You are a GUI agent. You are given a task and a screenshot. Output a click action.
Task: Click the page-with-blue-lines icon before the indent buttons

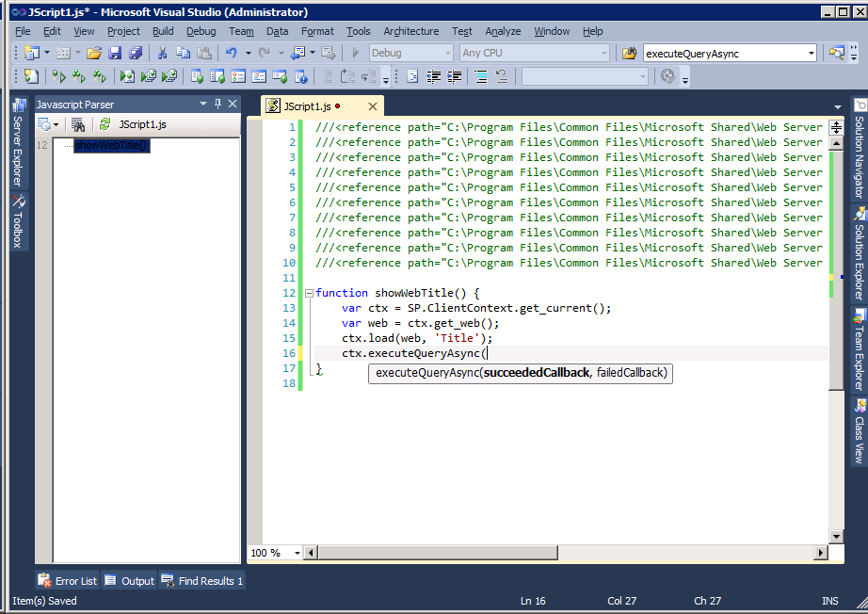pos(412,76)
